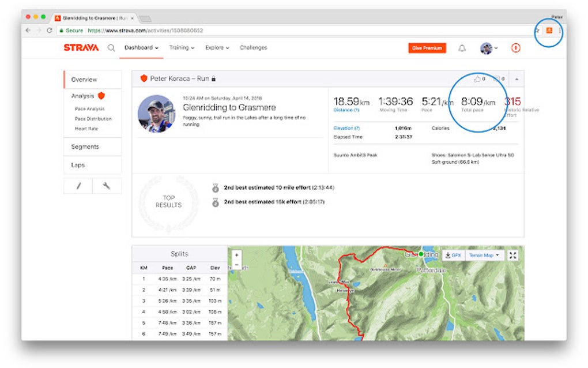Click the red alert icon beside the avatar
Screen dimensions: 588x368
coord(516,48)
